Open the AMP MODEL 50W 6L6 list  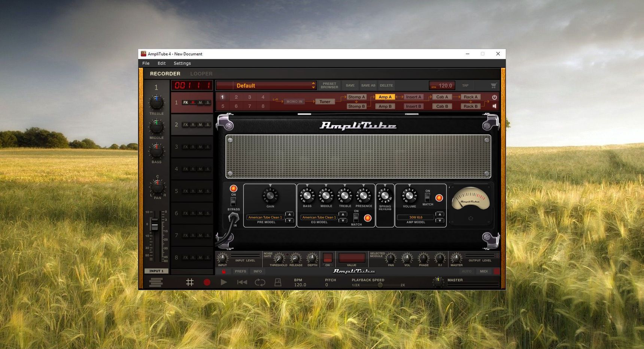pos(416,217)
